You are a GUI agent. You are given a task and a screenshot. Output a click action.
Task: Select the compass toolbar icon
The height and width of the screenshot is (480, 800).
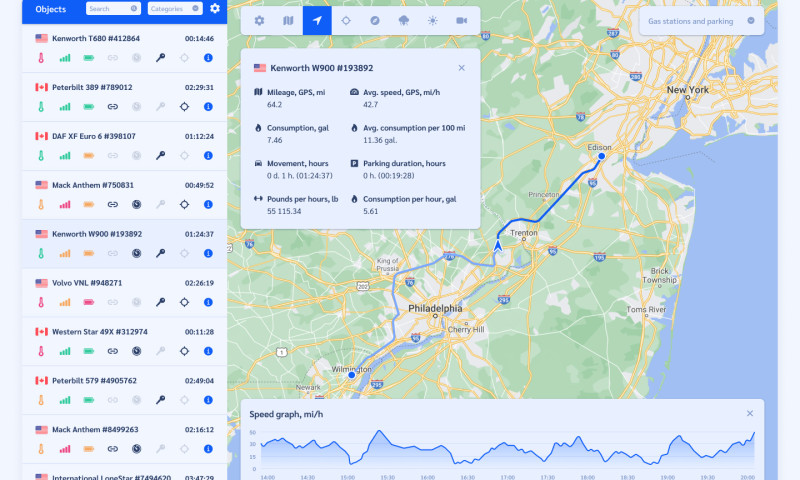[x=374, y=21]
